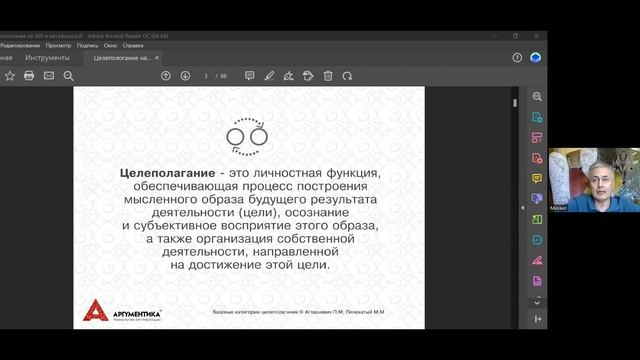
Task: Open purple Protect document tool icon
Action: tap(537, 281)
